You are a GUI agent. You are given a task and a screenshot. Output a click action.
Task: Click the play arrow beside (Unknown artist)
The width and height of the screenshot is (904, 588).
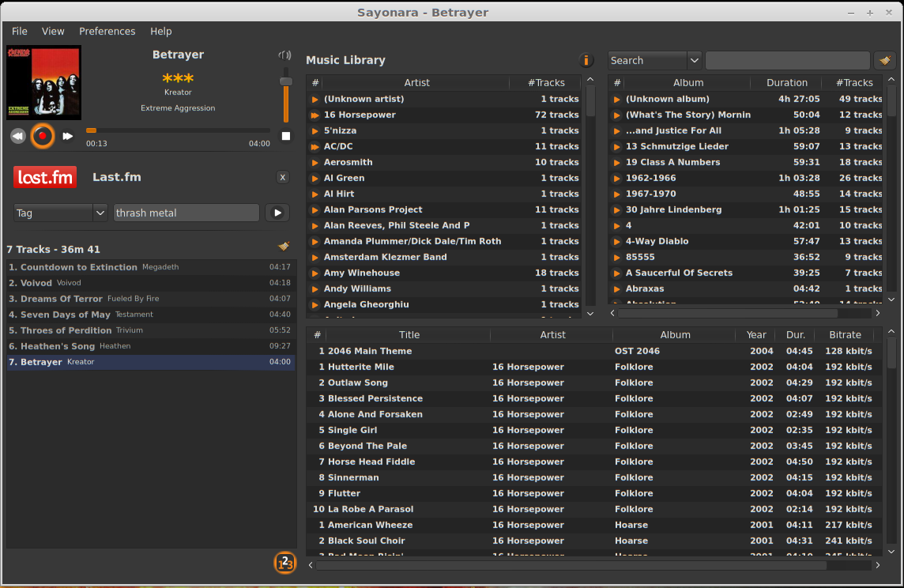315,99
